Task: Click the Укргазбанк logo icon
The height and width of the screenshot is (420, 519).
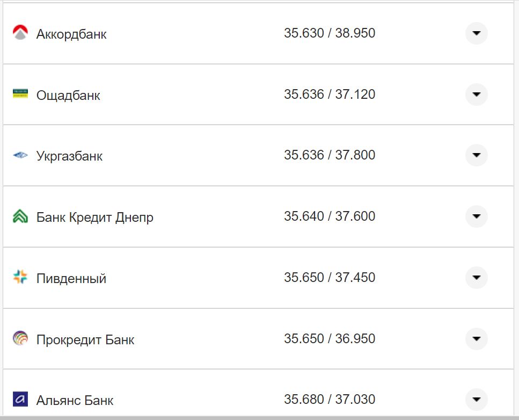Action: (20, 155)
